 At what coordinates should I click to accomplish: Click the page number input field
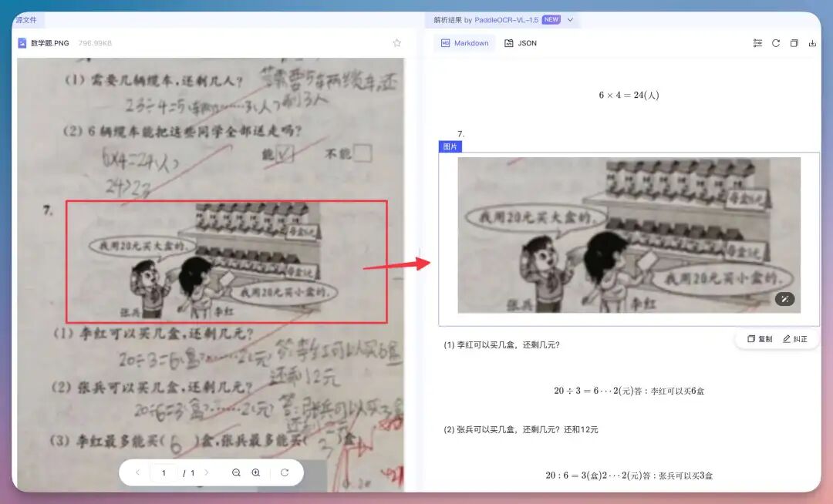tap(164, 472)
